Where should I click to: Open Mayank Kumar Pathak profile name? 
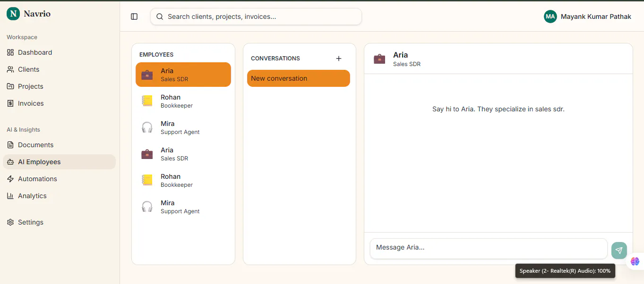point(596,17)
